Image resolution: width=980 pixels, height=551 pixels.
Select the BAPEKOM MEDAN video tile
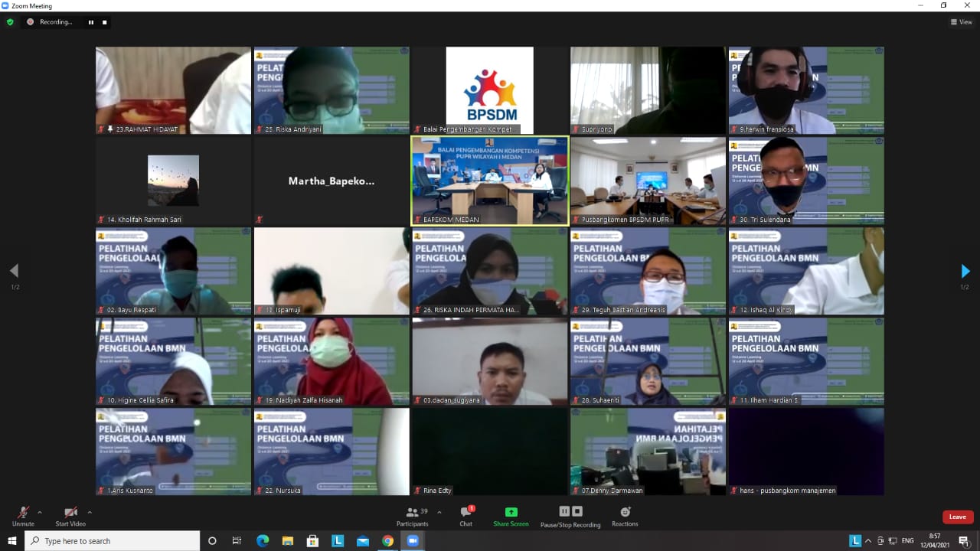(x=490, y=181)
